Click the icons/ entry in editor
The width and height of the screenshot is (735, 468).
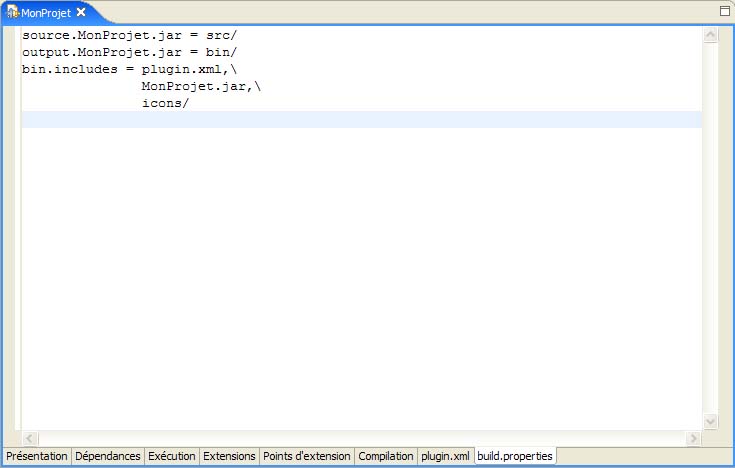165,103
